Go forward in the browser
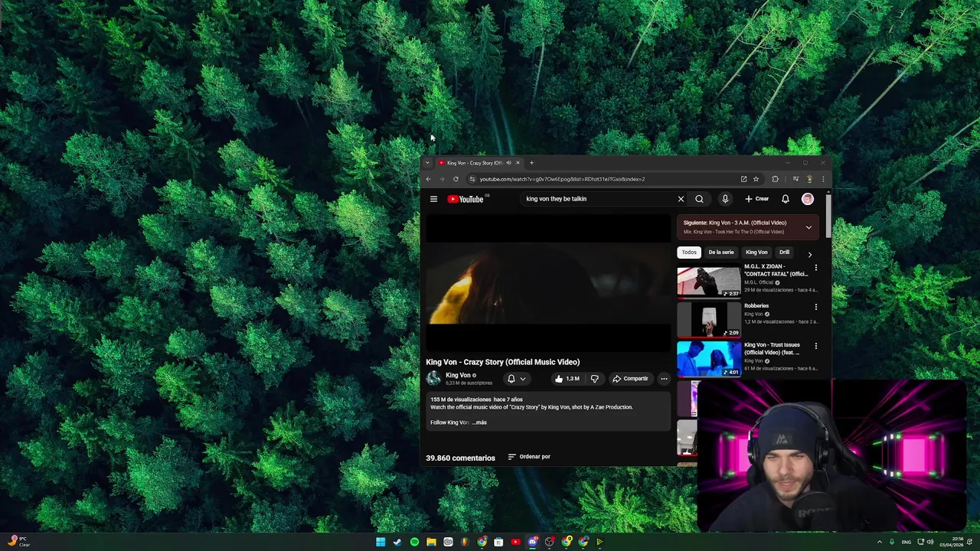 442,179
